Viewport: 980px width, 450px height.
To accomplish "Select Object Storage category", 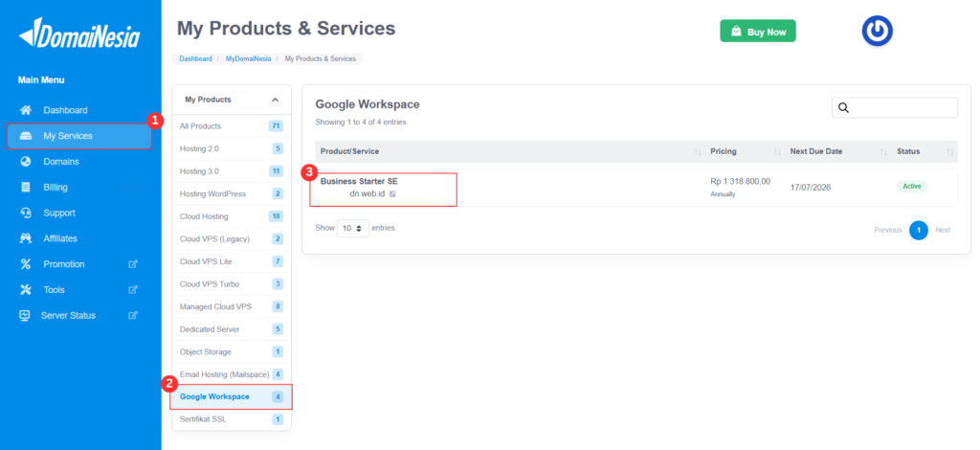I will pos(232,352).
